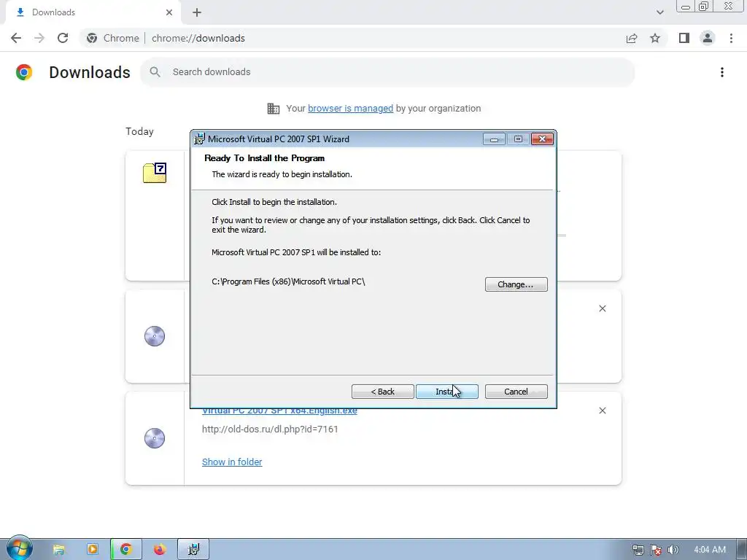This screenshot has height=560, width=747.
Task: Open Firefox from the taskbar
Action: (160, 550)
